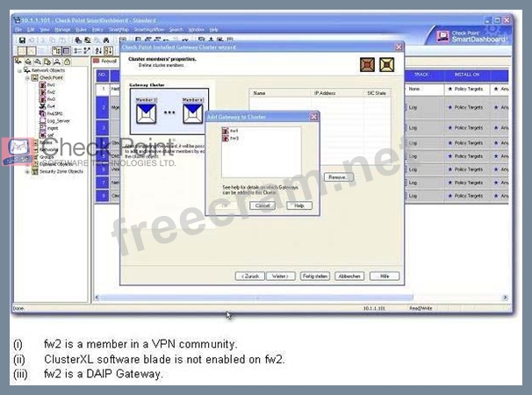
Task: Click the INSTALL ON column header
Action: click(467, 75)
